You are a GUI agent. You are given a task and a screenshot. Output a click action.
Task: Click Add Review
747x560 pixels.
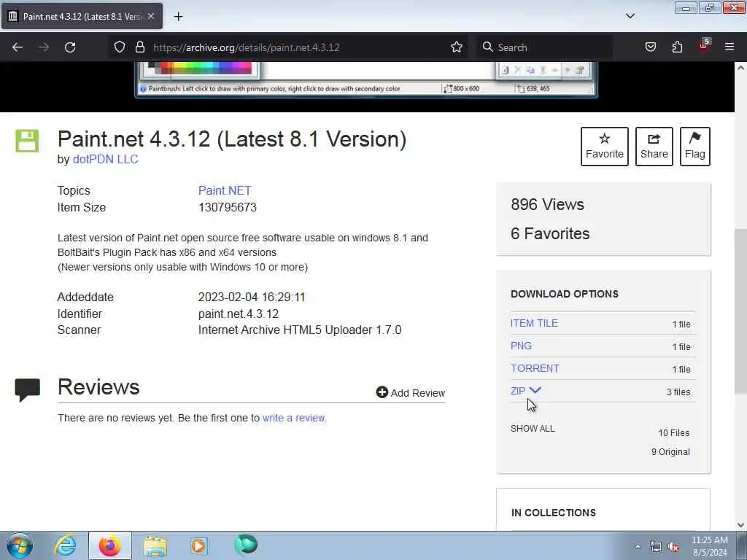pyautogui.click(x=411, y=393)
